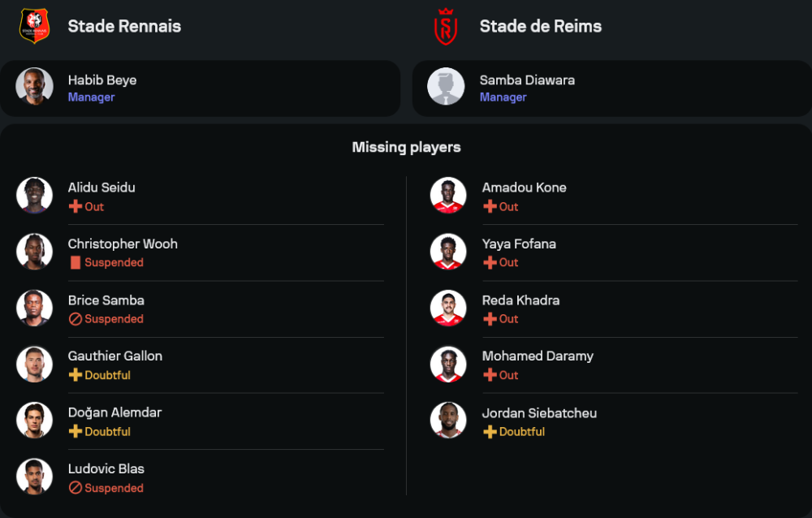
Task: Select player Yaya Fofana name
Action: 519,244
